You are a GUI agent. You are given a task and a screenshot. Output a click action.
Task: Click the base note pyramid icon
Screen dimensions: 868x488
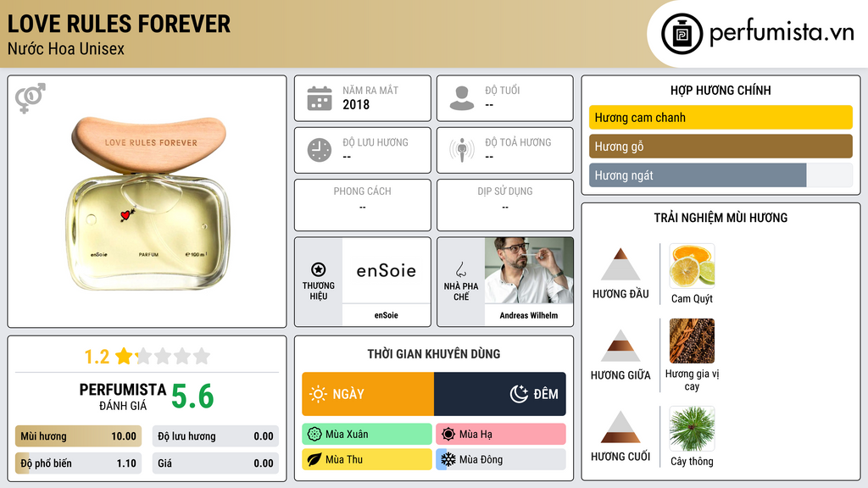click(x=620, y=427)
